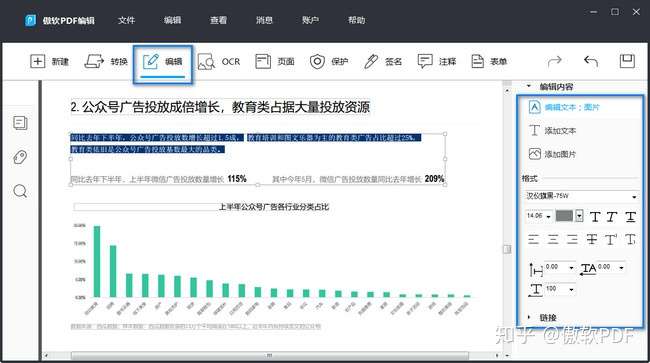Screen dimensions: 650x363
Task: Open the 页面 (Page) tools
Action: point(274,61)
